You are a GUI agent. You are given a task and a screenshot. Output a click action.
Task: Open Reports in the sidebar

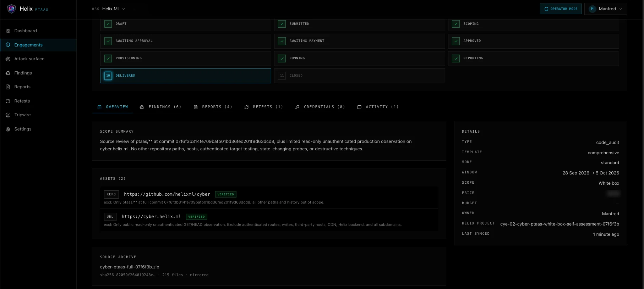(38, 87)
